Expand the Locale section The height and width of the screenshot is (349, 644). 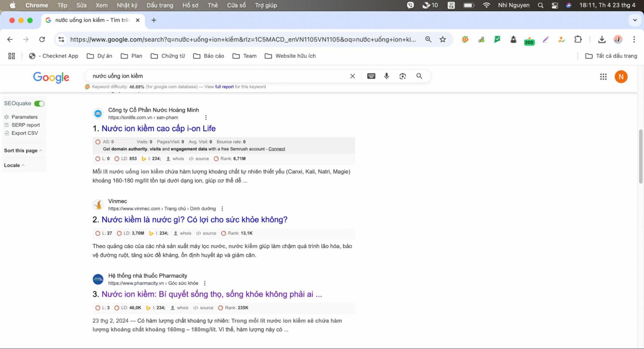point(14,165)
